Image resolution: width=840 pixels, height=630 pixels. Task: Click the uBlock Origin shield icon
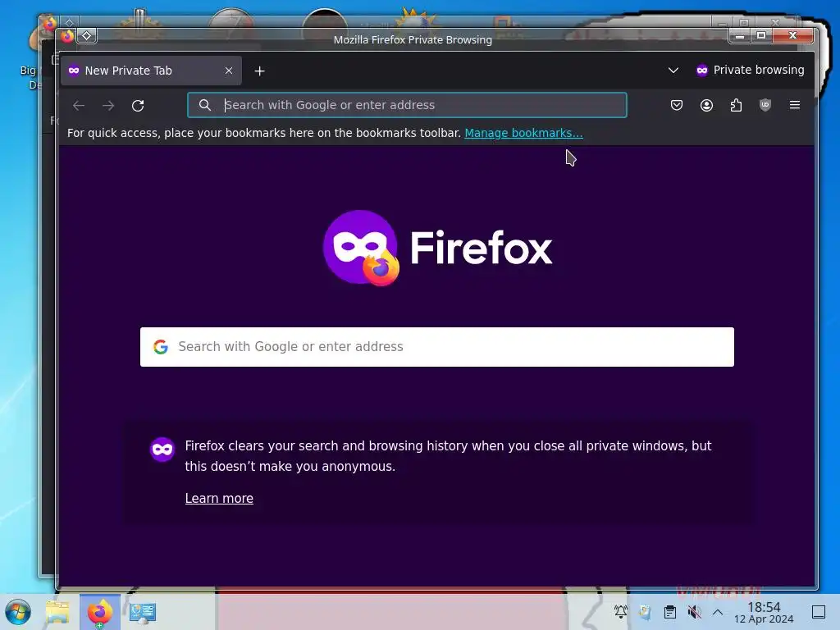click(765, 105)
